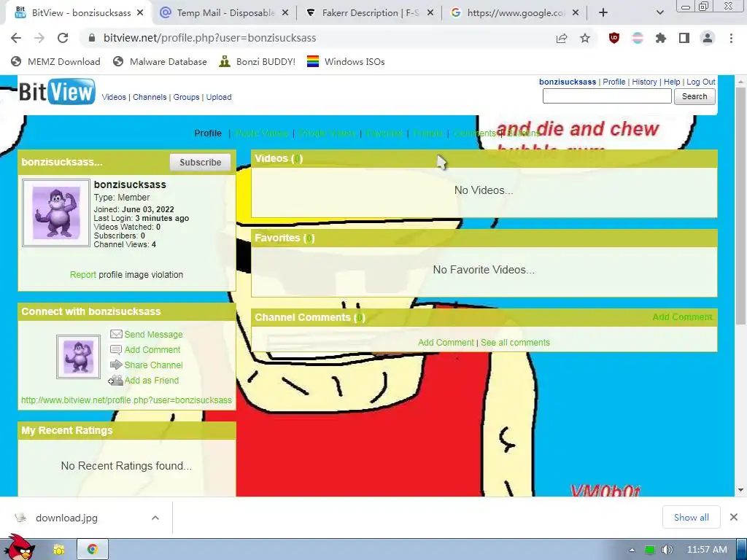Open the bitview.net profile URL link
This screenshot has height=560, width=747.
[x=126, y=400]
